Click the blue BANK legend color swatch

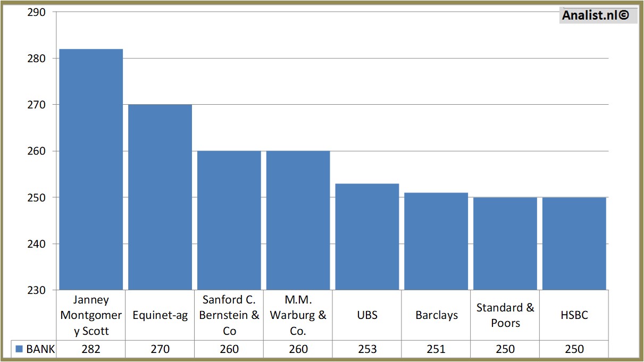click(x=19, y=349)
